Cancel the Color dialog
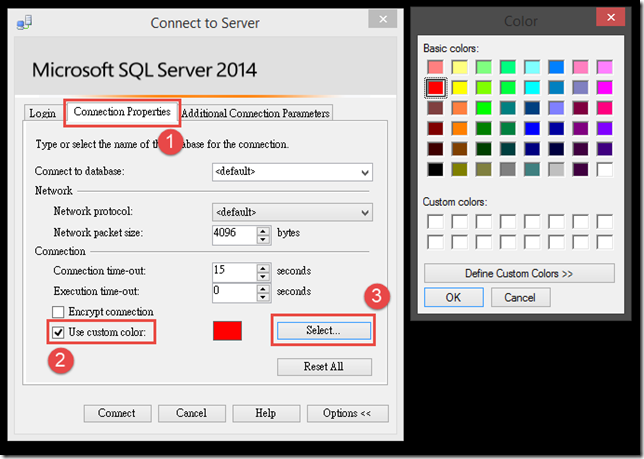The image size is (644, 459). (x=520, y=297)
